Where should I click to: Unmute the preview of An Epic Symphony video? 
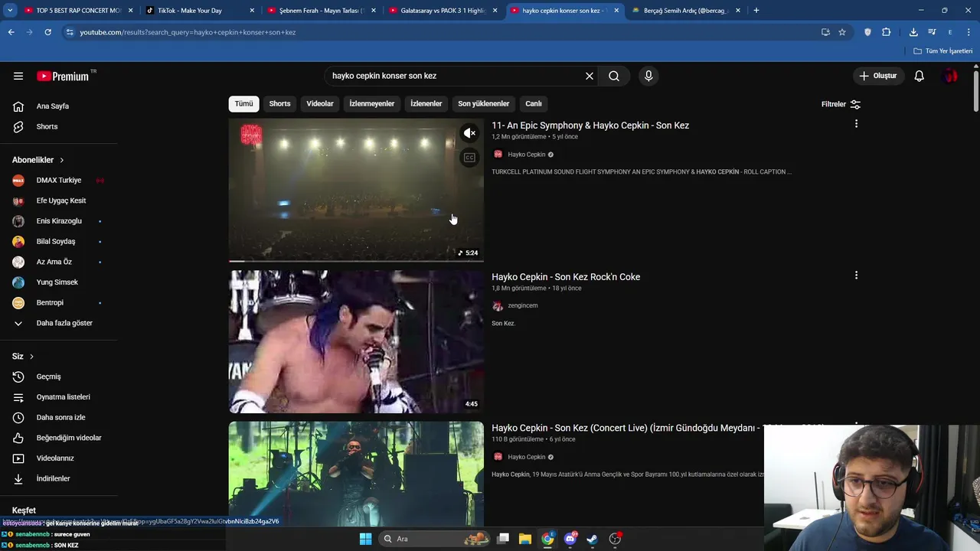point(469,133)
